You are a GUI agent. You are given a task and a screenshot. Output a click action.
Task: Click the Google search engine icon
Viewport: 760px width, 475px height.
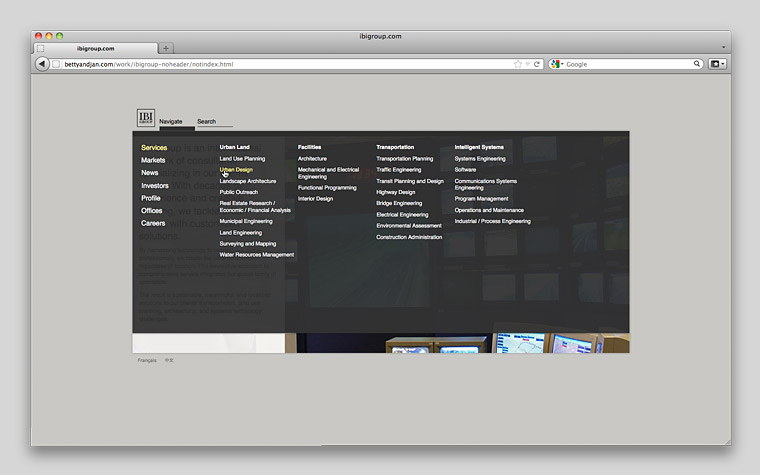point(555,64)
